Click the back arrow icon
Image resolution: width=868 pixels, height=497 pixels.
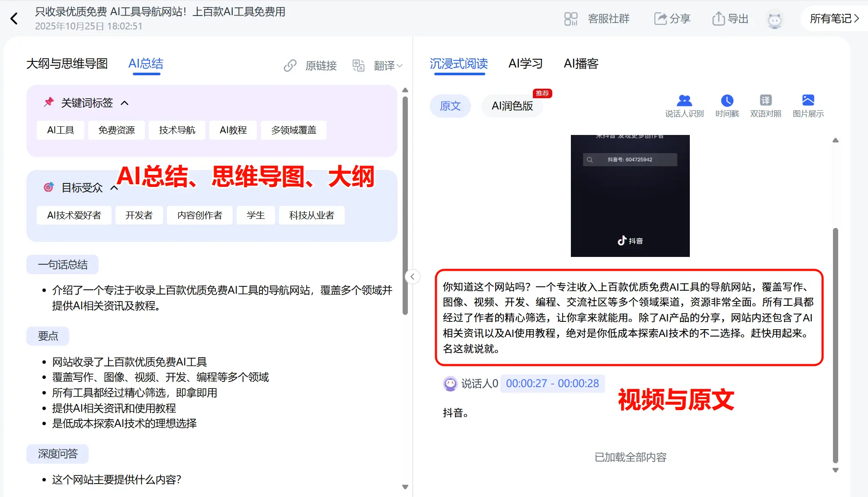14,19
